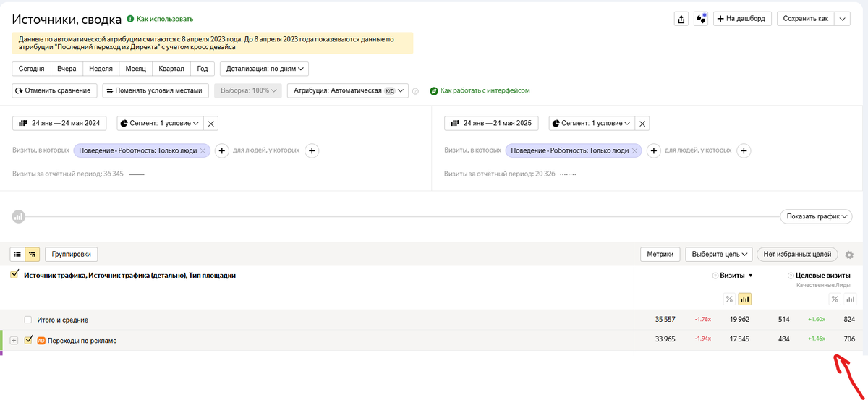Click help icon next to Атрибуция
This screenshot has width=868, height=400.
click(415, 91)
